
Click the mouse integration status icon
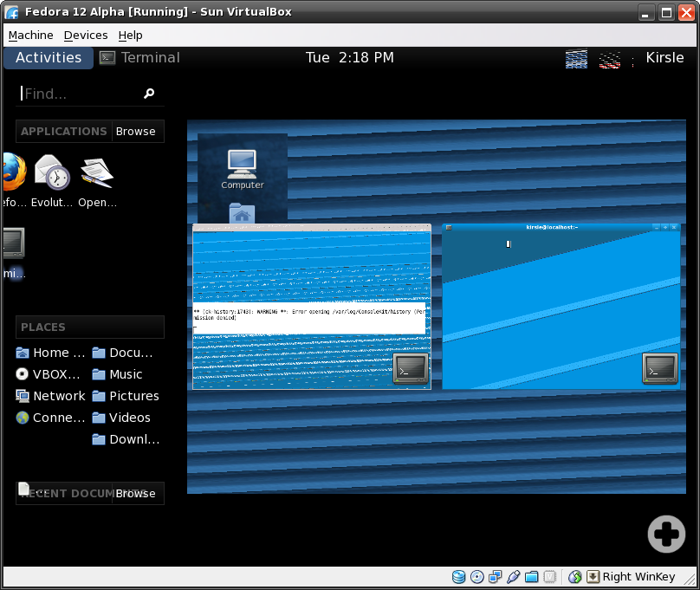point(575,577)
